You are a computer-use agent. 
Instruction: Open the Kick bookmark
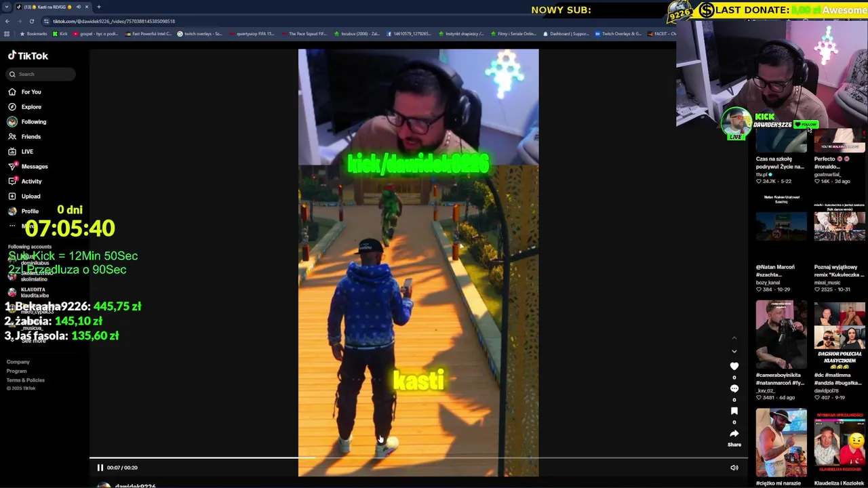[60, 33]
